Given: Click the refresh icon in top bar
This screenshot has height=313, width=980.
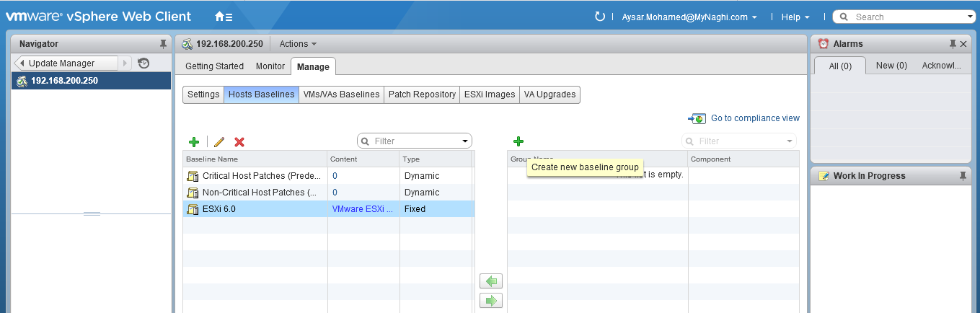Looking at the screenshot, I should (599, 17).
